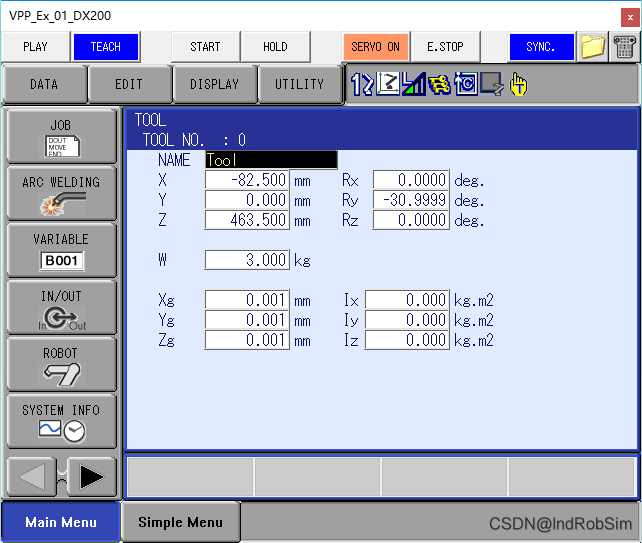Go to next menu page arrow
The image size is (642, 543).
click(x=92, y=477)
